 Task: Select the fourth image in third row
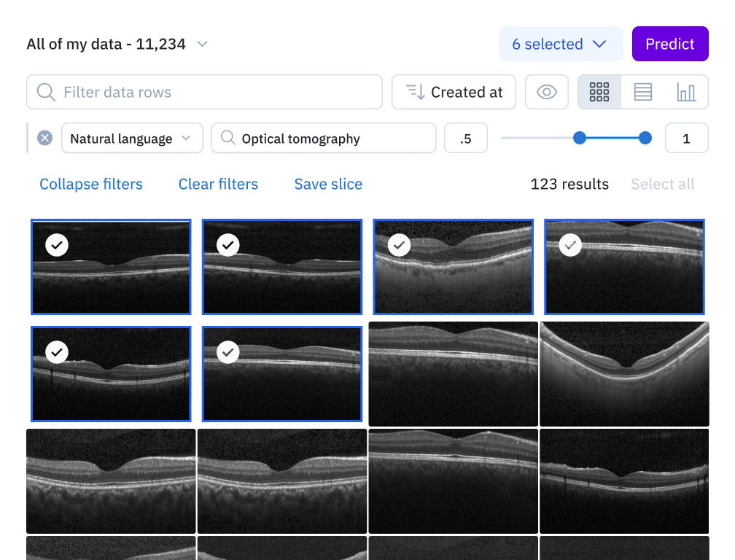point(624,481)
